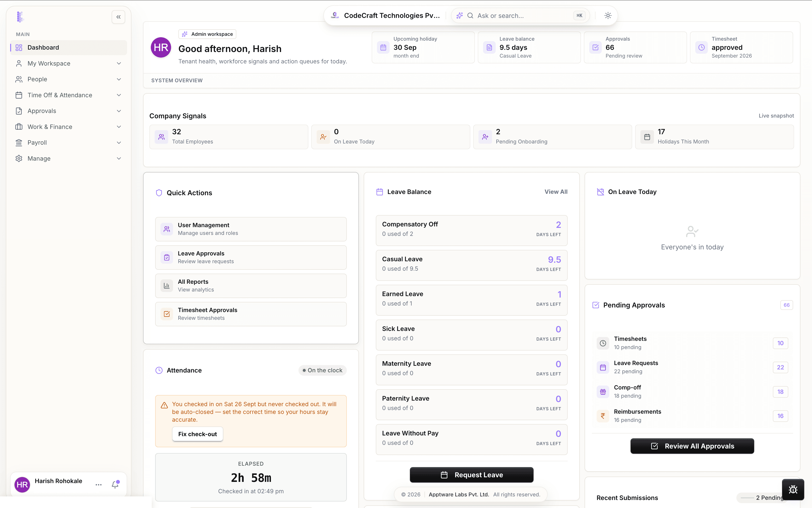Open All Reports quick action
The width and height of the screenshot is (812, 508).
click(251, 286)
